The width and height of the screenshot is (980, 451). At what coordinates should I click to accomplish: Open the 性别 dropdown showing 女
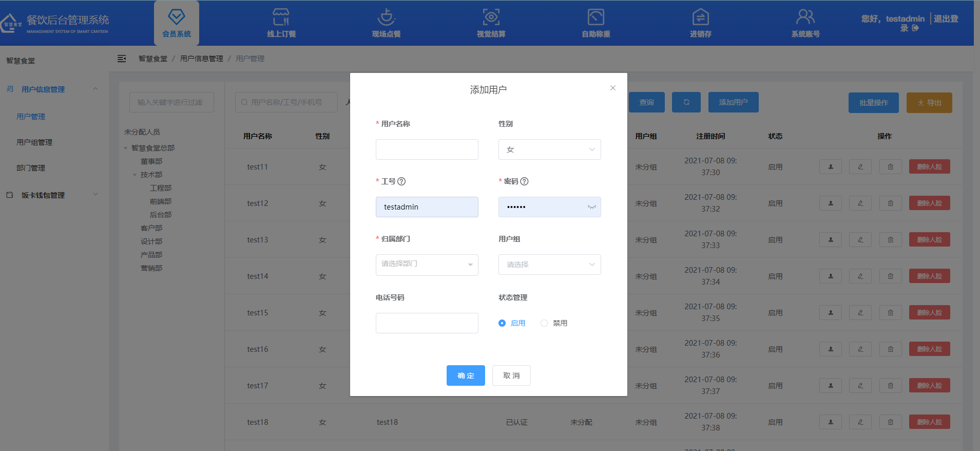pos(549,149)
